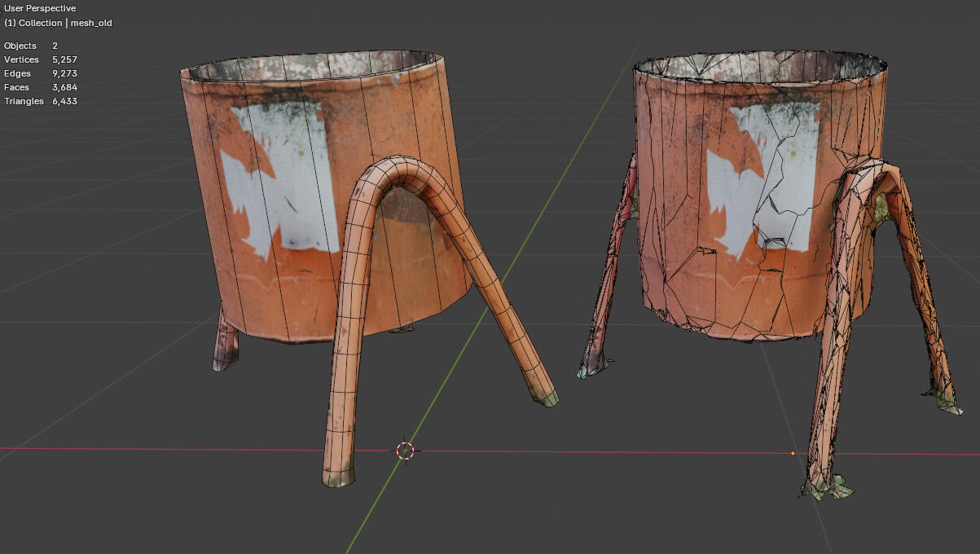Viewport: 980px width, 554px height.
Task: Click the 3D cursor crosshair on the grid
Action: click(405, 451)
